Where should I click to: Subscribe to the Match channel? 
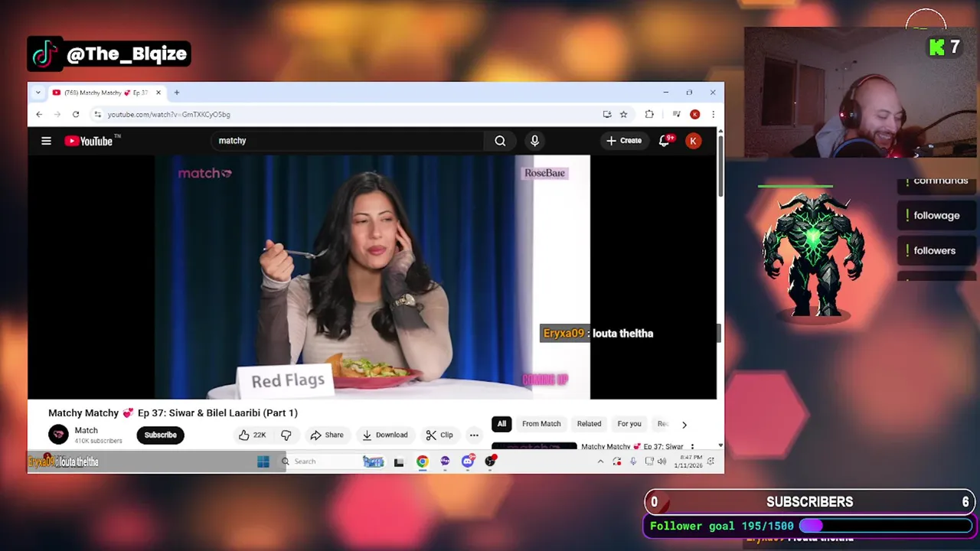(x=161, y=435)
